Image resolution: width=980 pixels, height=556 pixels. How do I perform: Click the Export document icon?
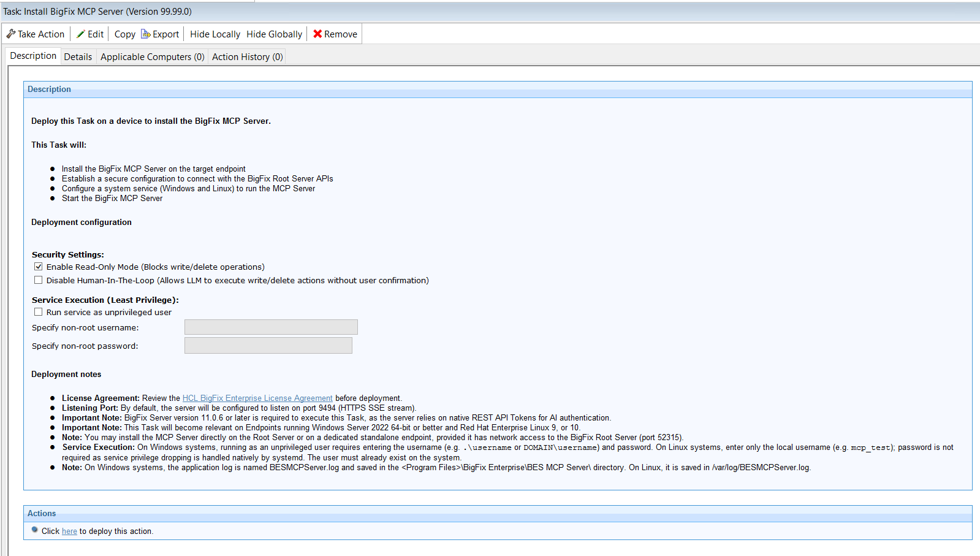146,34
